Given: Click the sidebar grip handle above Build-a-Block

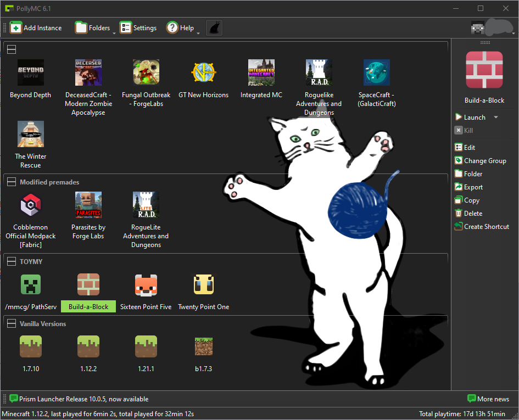Looking at the screenshot, I should tap(485, 42).
